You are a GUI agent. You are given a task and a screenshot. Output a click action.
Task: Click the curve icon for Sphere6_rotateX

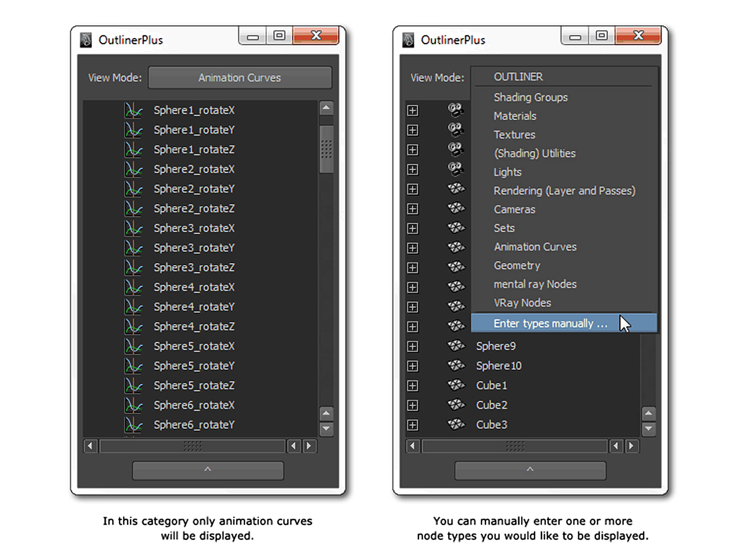133,406
